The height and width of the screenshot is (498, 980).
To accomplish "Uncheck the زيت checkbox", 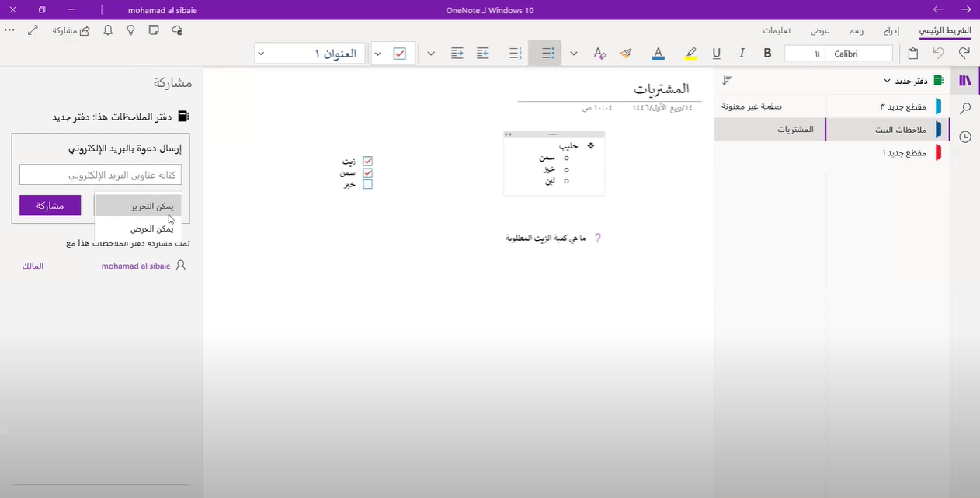I will click(x=368, y=162).
